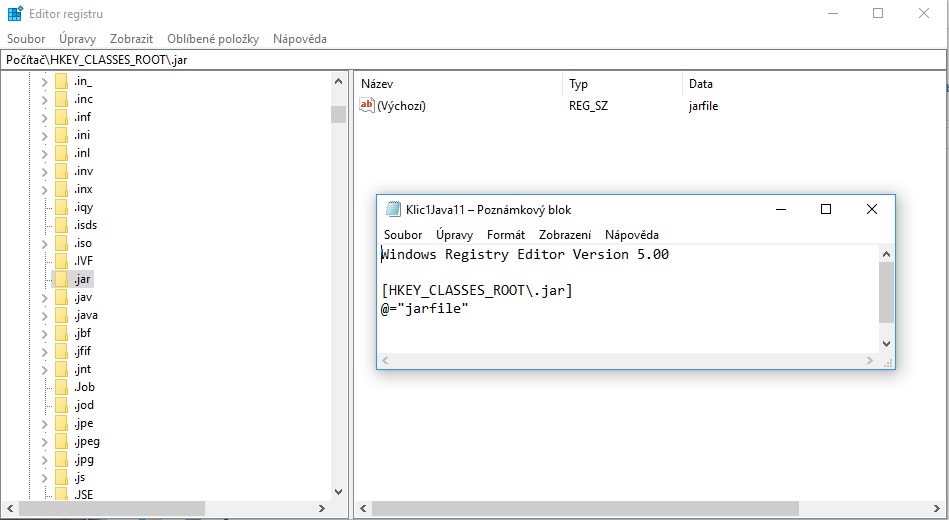
Task: Click the .inv folder icon
Action: coord(61,171)
